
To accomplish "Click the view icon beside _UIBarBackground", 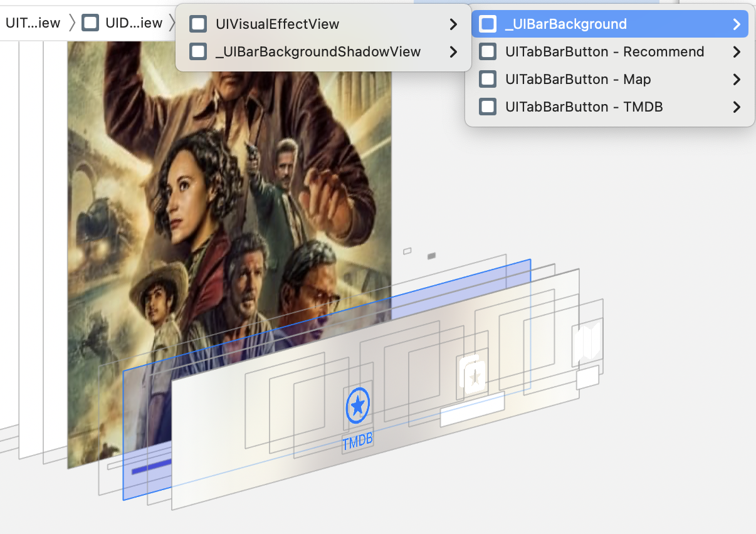I will (488, 24).
